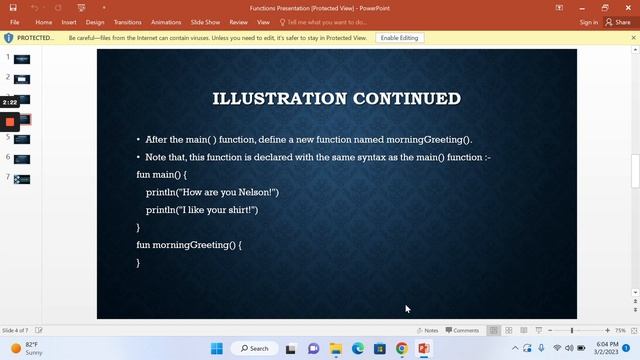Open Microsoft Edge from taskbar

pos(358,349)
